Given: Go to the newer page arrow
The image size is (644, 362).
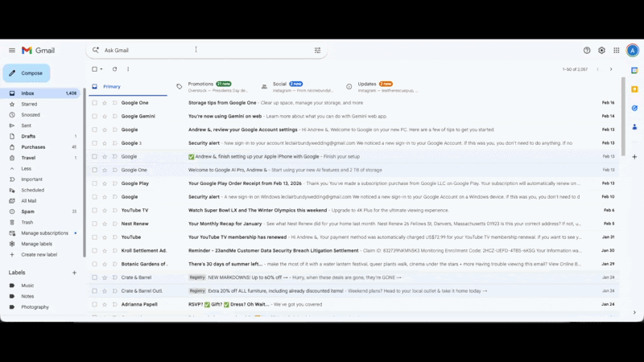Looking at the screenshot, I should (597, 69).
